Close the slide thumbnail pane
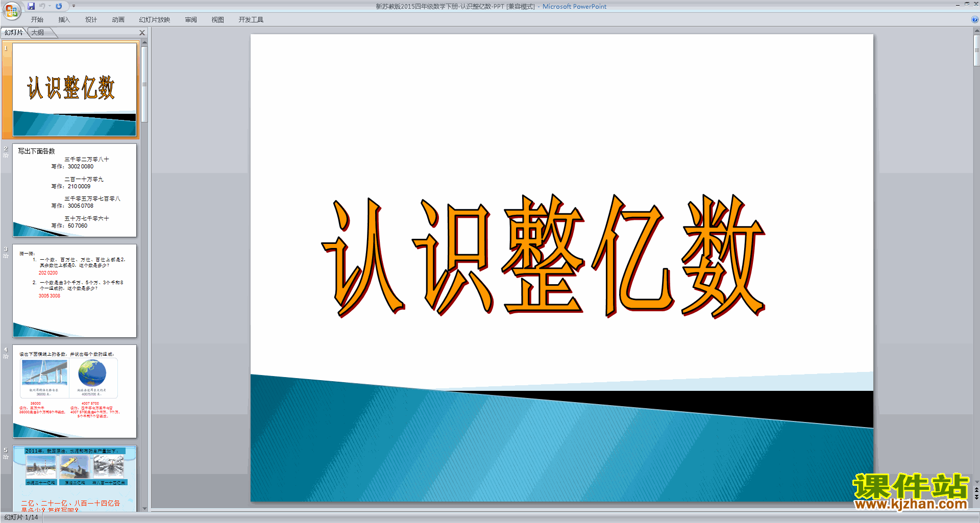Screen dimensions: 980x523 (142, 33)
